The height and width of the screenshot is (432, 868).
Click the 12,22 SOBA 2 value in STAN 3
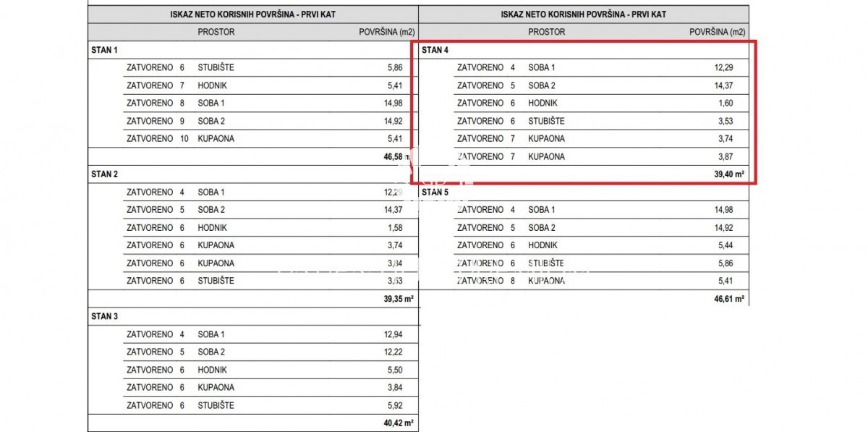pyautogui.click(x=393, y=352)
